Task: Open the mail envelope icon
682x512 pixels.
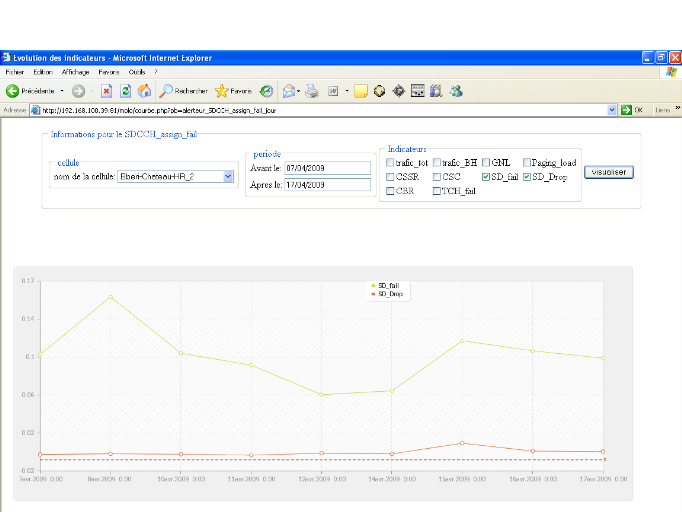Action: pos(288,91)
